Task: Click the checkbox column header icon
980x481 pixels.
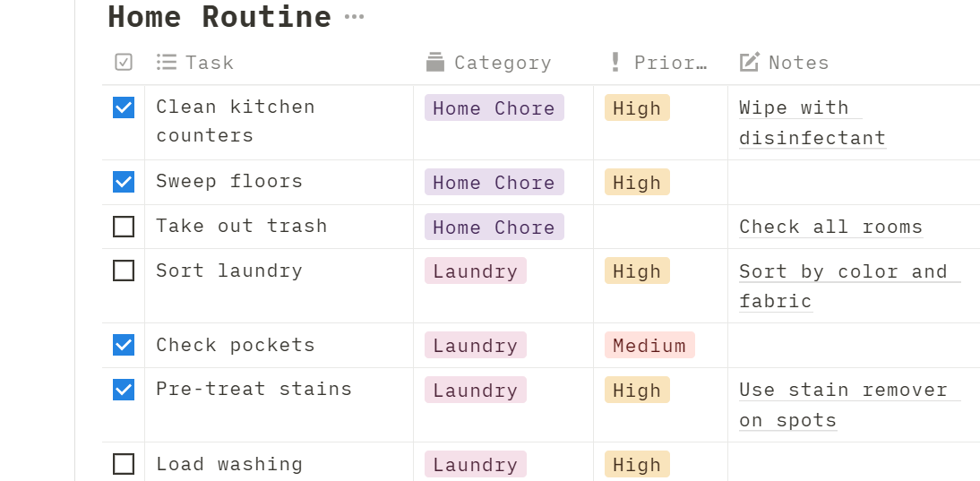Action: pyautogui.click(x=124, y=62)
